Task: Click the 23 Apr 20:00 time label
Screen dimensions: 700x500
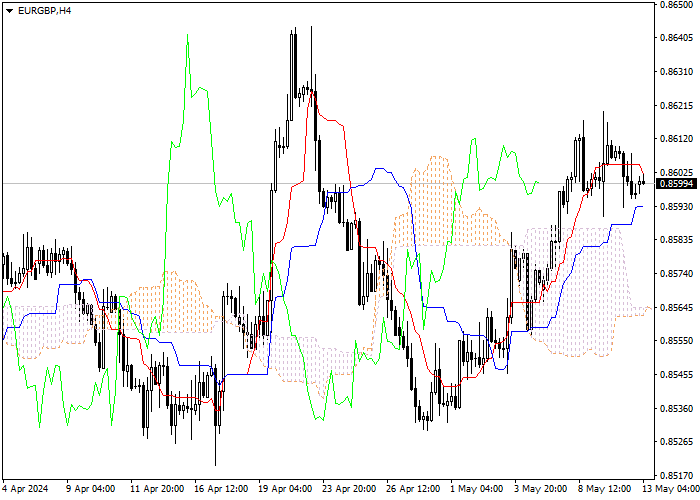Action: tap(350, 489)
